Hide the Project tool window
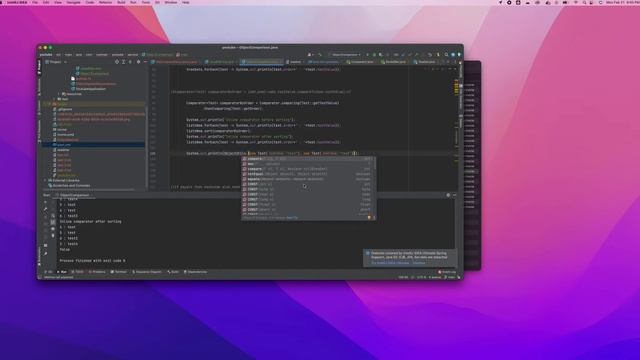The height and width of the screenshot is (360, 640). [x=145, y=62]
